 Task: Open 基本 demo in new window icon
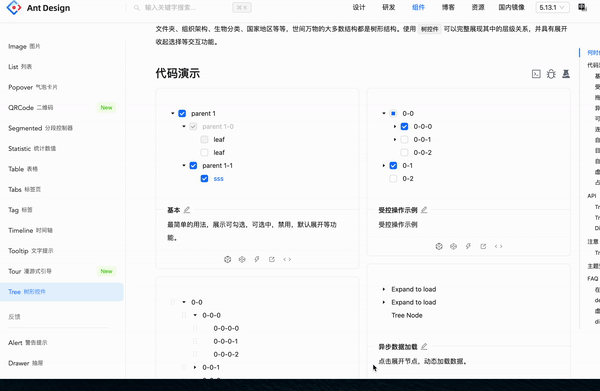point(272,259)
